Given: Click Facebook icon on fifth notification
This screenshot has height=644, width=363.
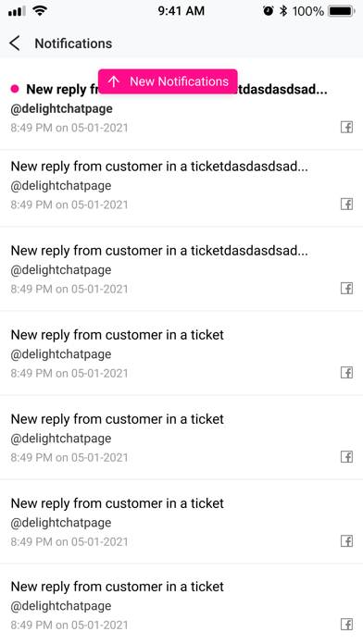Looking at the screenshot, I should (x=346, y=457).
